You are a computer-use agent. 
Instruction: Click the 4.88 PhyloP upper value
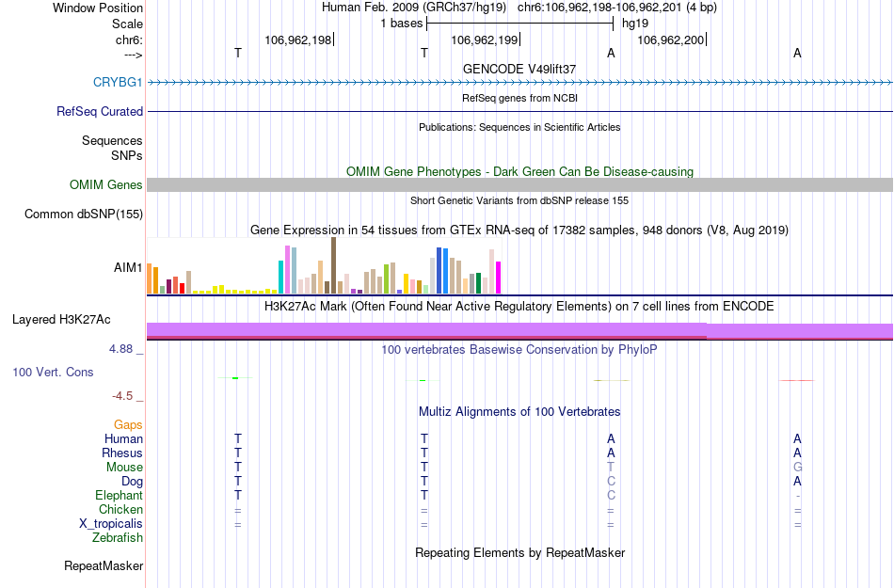click(120, 349)
